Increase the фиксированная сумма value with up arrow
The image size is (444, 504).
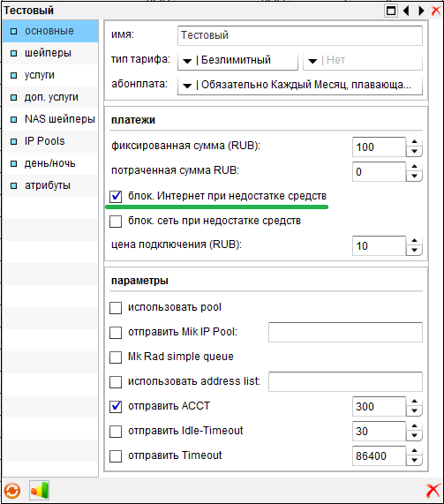pos(414,141)
